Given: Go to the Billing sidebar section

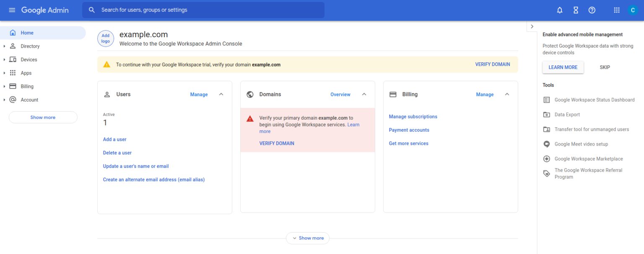Looking at the screenshot, I should (27, 86).
